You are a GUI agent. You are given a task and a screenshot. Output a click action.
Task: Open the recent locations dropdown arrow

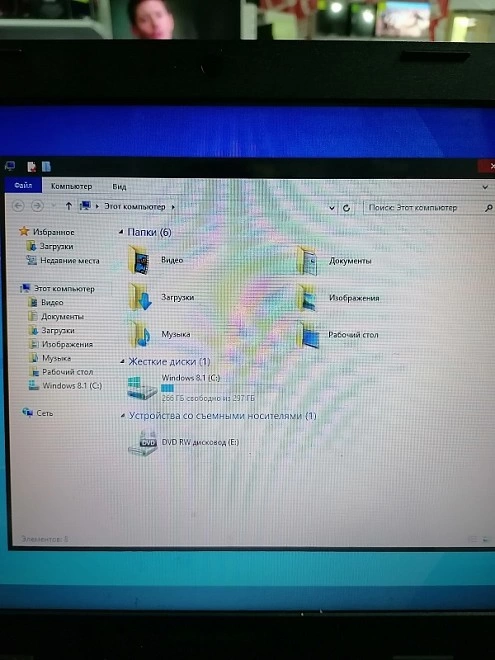[x=53, y=206]
